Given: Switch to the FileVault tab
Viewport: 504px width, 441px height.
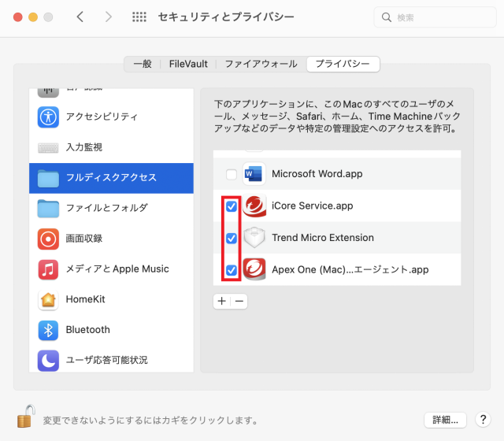Looking at the screenshot, I should point(188,64).
